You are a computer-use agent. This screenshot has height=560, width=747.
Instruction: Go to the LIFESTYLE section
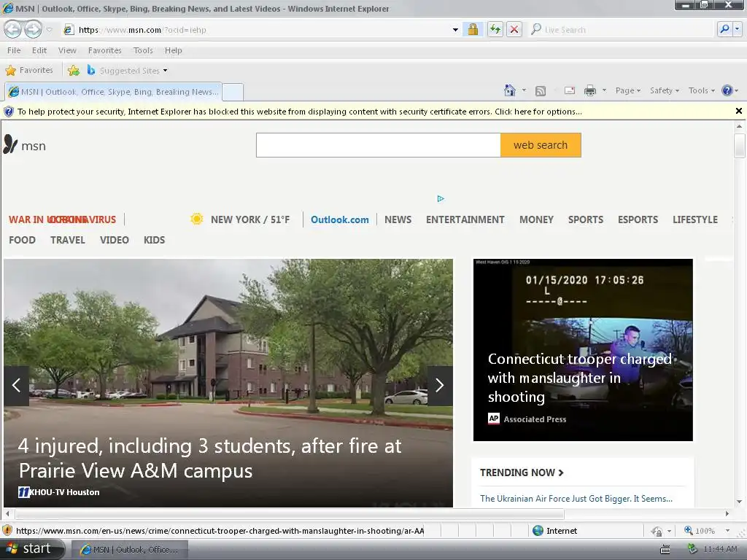695,219
